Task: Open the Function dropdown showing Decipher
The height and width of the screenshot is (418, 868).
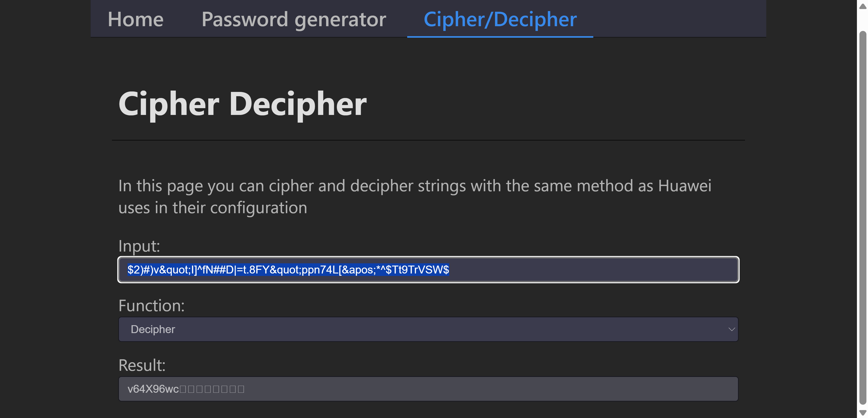Action: pyautogui.click(x=428, y=329)
